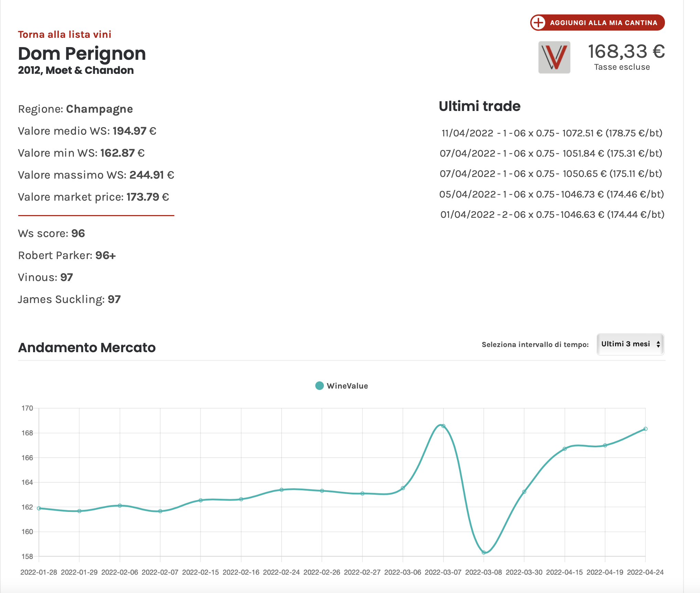Click the plus icon in red cantina button

click(x=538, y=23)
